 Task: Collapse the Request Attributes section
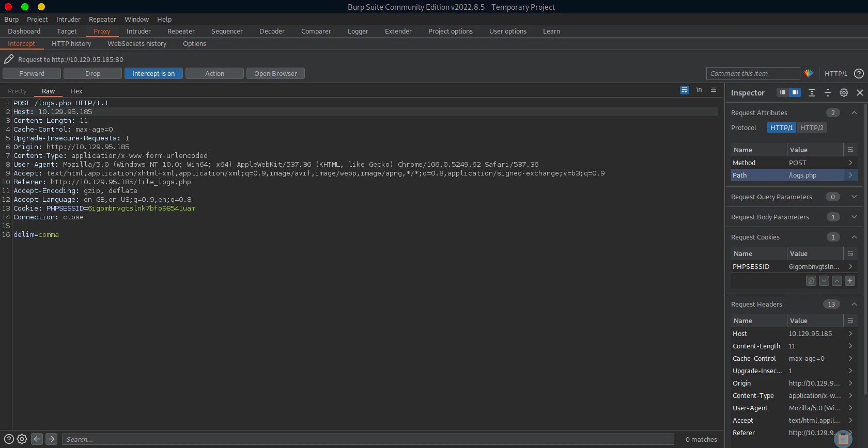[854, 113]
